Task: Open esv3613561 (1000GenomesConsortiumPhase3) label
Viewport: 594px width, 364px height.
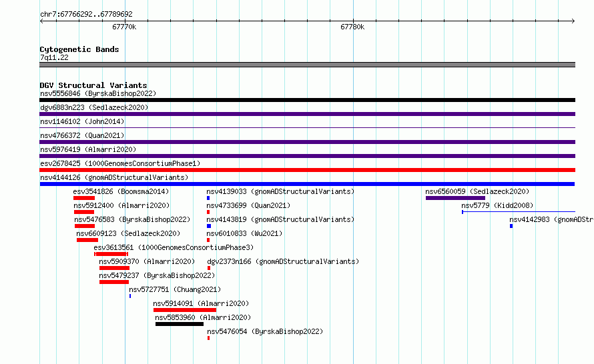Action: (x=174, y=247)
